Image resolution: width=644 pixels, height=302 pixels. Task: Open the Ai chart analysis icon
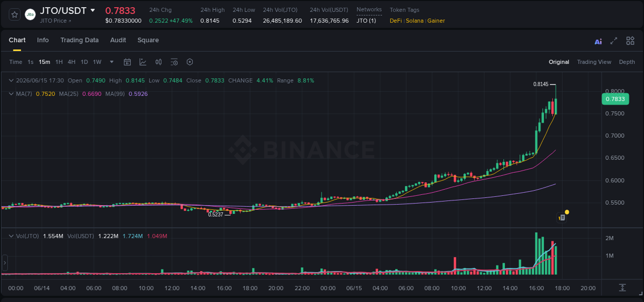click(598, 41)
